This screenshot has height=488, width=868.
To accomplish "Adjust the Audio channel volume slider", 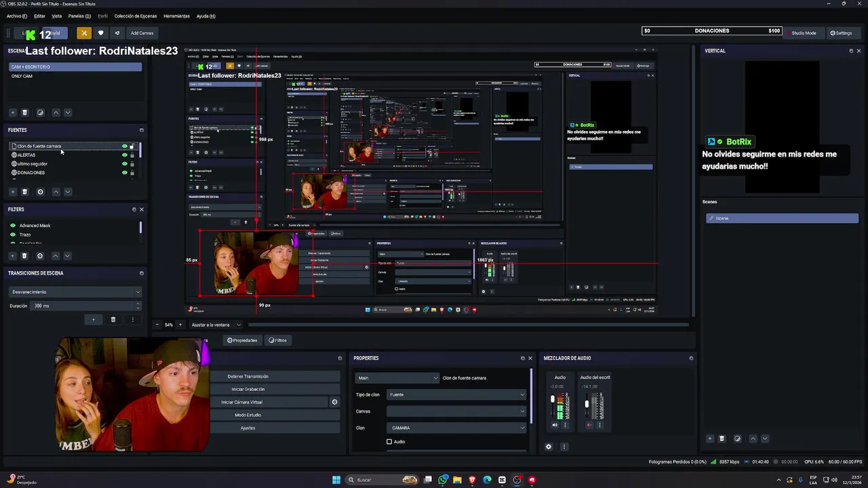I will 553,400.
